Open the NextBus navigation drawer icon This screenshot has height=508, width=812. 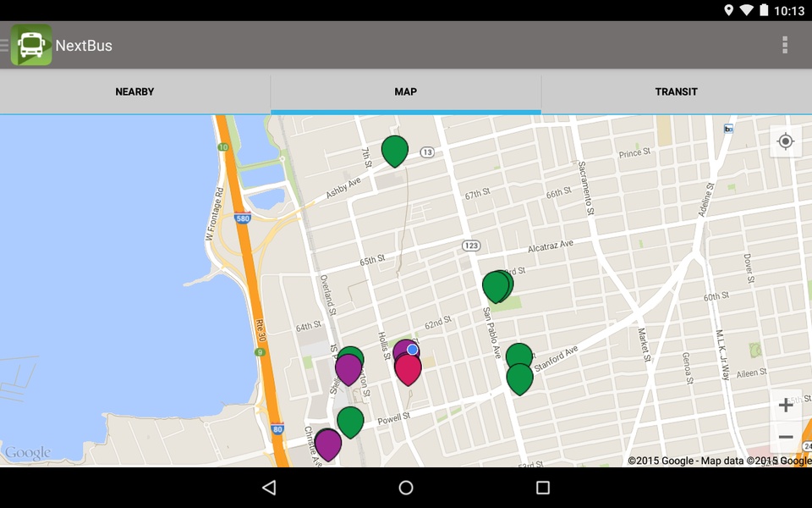[x=5, y=45]
